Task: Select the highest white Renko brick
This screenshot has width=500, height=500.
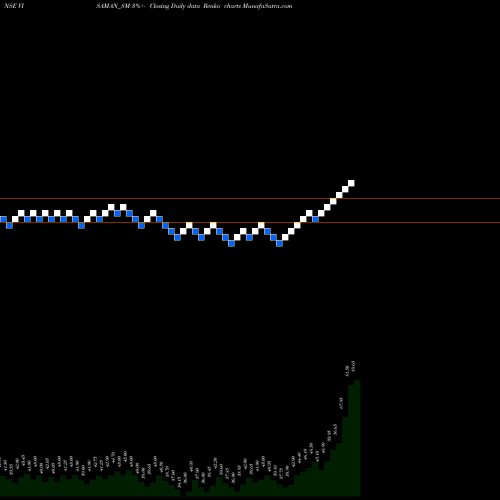Action: click(x=351, y=183)
